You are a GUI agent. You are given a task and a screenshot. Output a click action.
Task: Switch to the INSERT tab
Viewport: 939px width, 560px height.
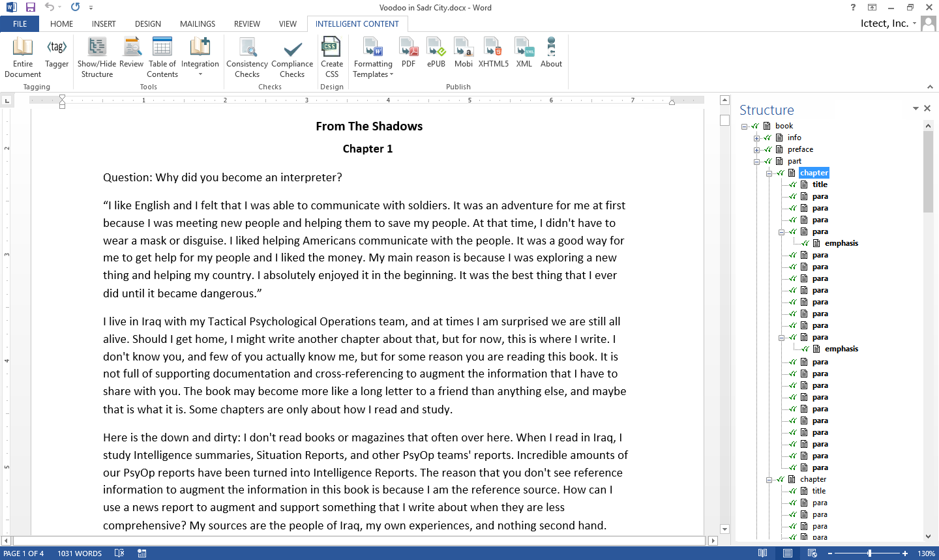click(104, 24)
